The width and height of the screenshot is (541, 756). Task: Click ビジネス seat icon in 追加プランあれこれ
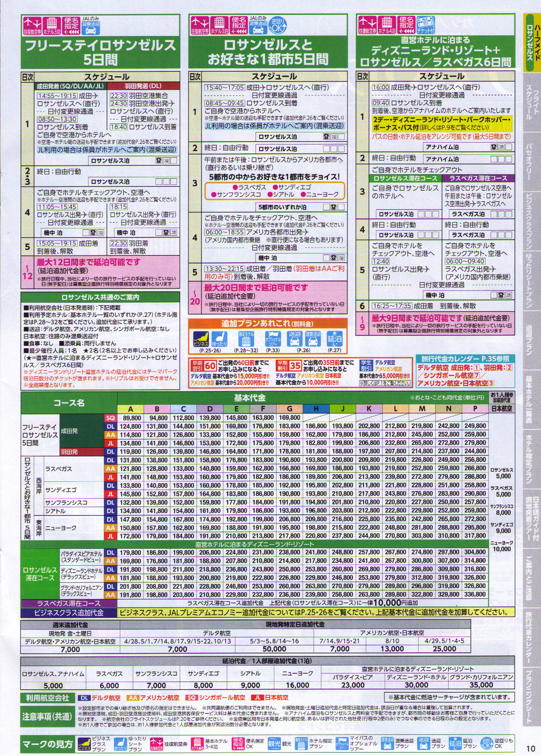click(x=201, y=339)
